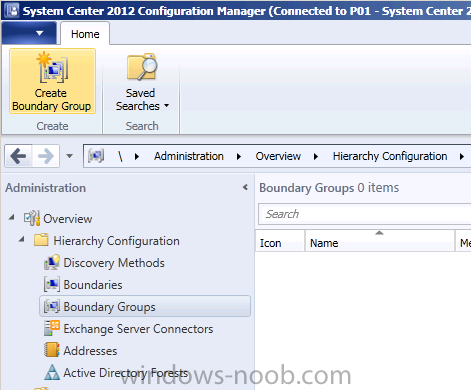Click the Boundary Groups node icon
The width and height of the screenshot is (471, 390).
pyautogui.click(x=52, y=306)
